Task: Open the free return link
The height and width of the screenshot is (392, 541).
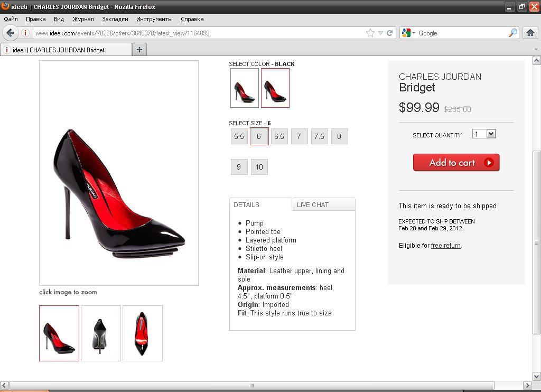Action: tap(446, 245)
